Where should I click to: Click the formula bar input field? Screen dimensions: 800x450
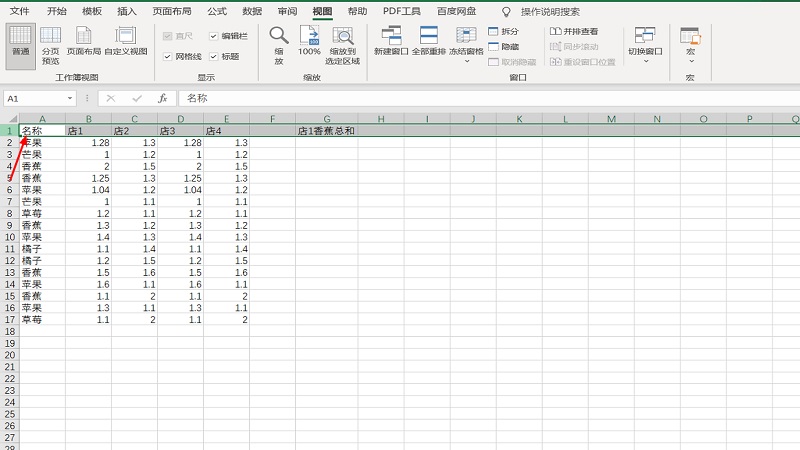click(480, 98)
